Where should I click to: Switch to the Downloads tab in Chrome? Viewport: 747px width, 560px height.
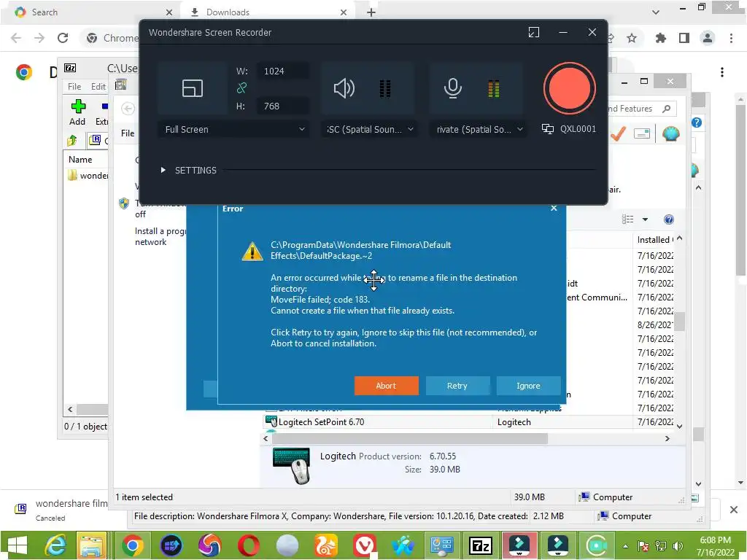269,12
